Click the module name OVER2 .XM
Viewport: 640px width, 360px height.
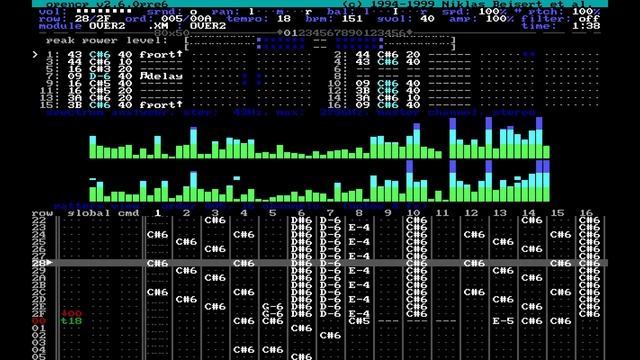tap(129, 26)
